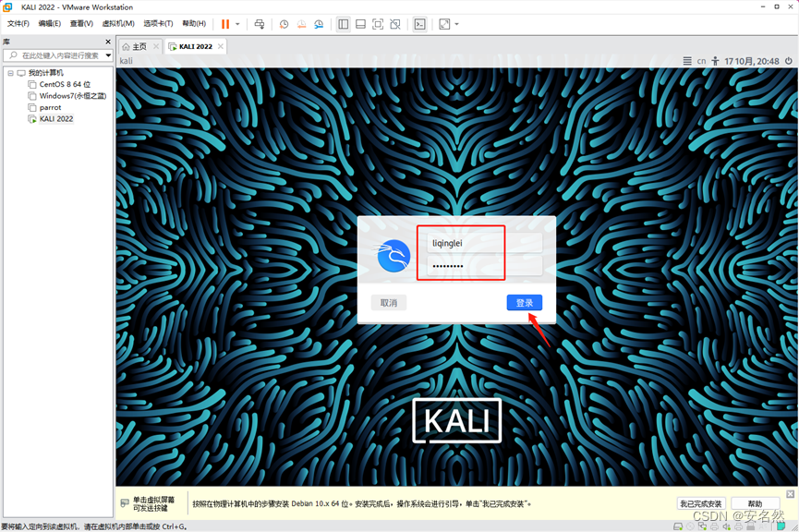Click the 取消 cancel button
Image resolution: width=799 pixels, height=532 pixels.
tap(388, 303)
